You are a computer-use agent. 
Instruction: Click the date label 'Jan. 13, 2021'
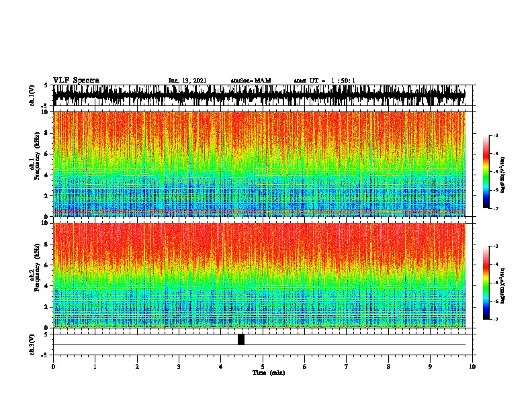click(x=187, y=81)
